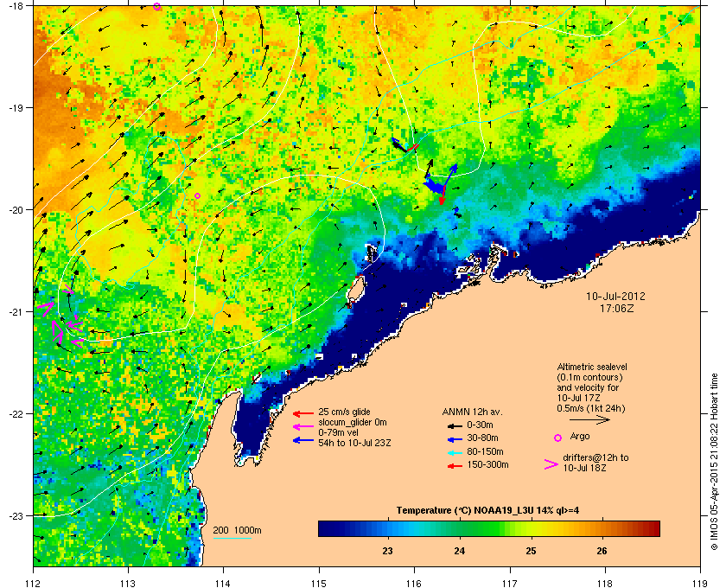
Task: Click the longitude axis label 115
Action: 319,583
